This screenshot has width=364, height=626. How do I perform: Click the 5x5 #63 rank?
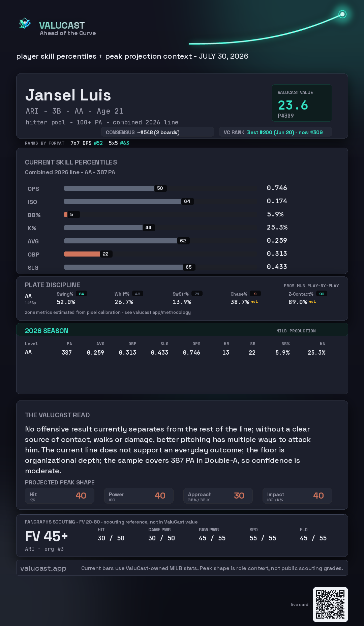click(x=119, y=143)
